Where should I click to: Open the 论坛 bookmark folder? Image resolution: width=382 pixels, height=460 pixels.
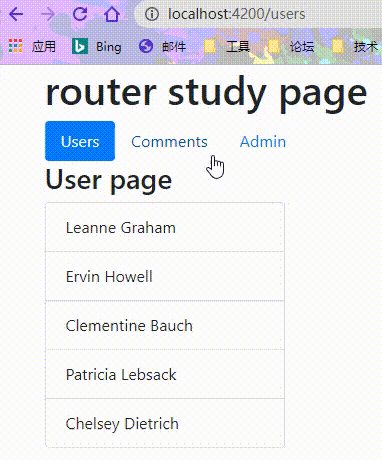click(291, 46)
